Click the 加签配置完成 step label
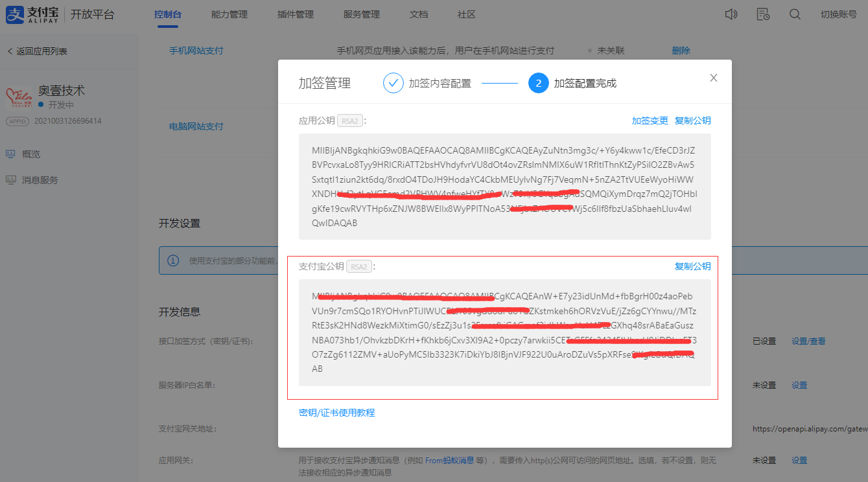Image resolution: width=868 pixels, height=482 pixels. click(x=585, y=84)
